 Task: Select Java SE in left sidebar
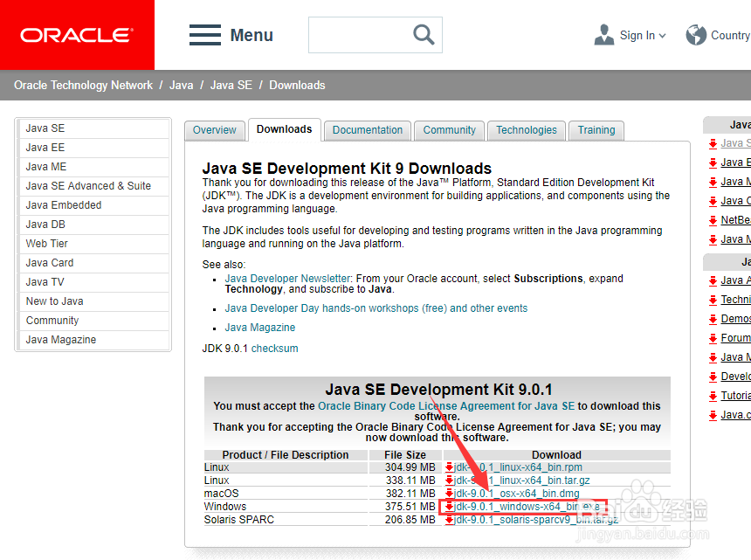pyautogui.click(x=93, y=128)
